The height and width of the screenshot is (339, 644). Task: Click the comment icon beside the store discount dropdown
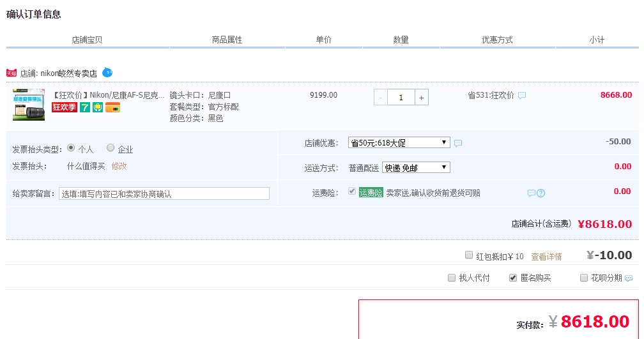click(458, 143)
